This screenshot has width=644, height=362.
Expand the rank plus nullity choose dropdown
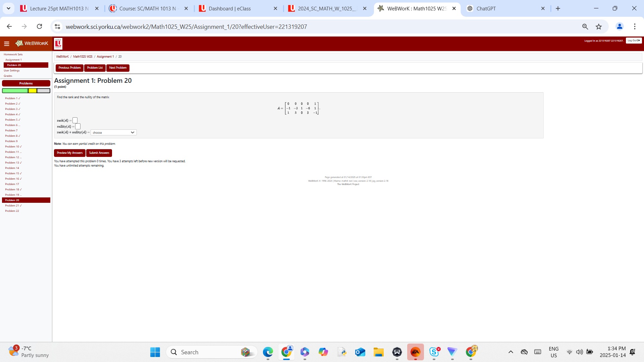pos(113,132)
